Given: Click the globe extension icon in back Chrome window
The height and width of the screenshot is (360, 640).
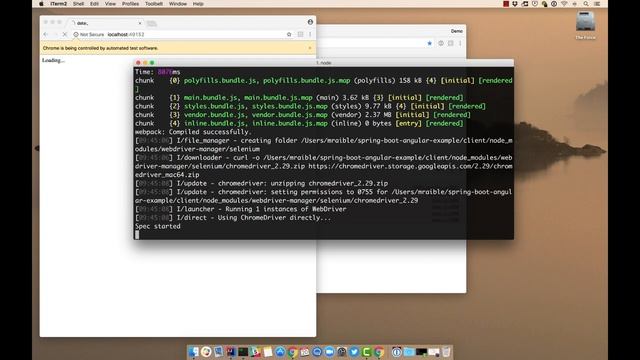Looking at the screenshot, I should tap(441, 43).
